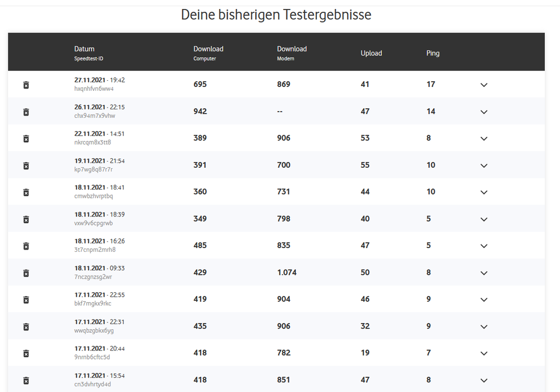Image resolution: width=560 pixels, height=392 pixels.
Task: Open details for the 1.074 modem download result
Action: click(x=484, y=273)
